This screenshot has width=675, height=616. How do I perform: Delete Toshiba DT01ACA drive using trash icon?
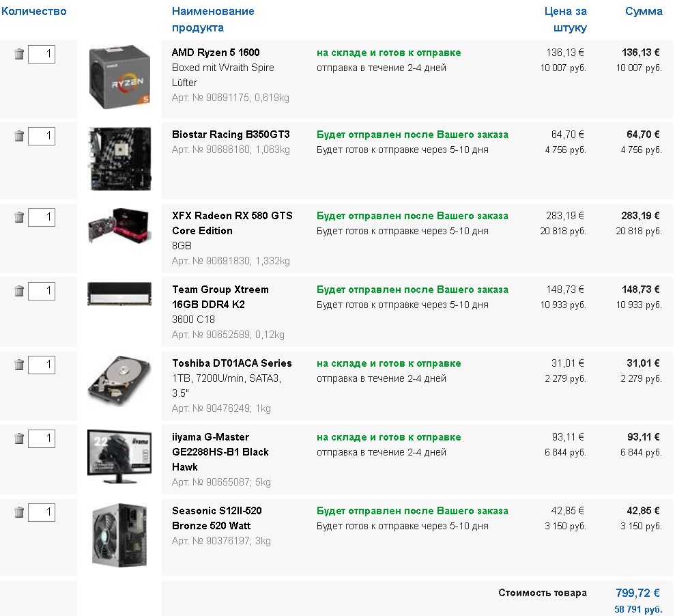click(x=19, y=365)
